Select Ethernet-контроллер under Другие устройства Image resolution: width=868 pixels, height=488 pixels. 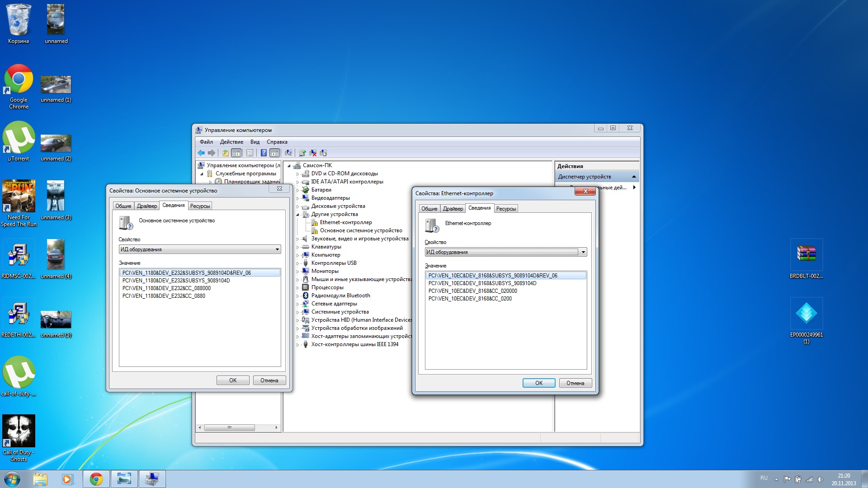coord(345,222)
